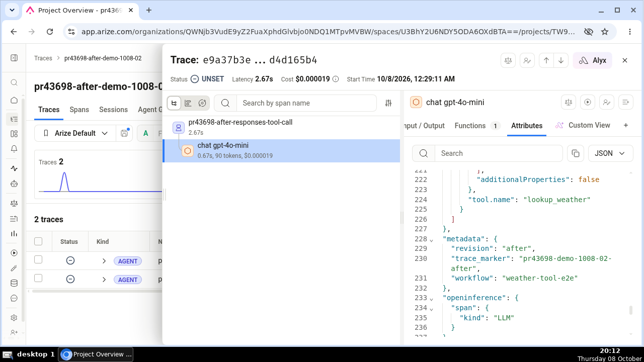
Task: Open the magic wand icon in sidebar
Action: point(14,268)
